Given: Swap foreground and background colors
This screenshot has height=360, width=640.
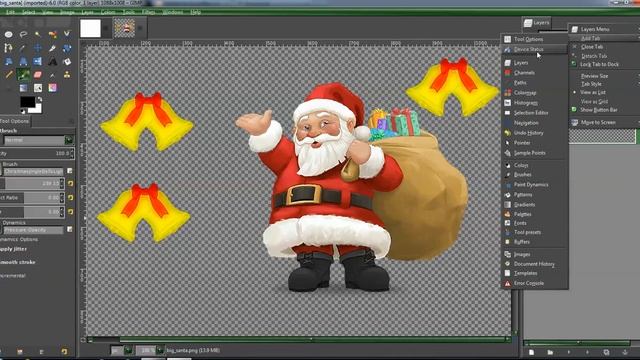Looking at the screenshot, I should (x=40, y=99).
